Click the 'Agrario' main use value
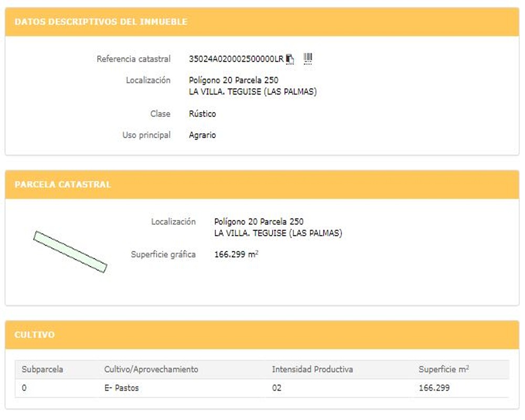Screen dimensions: 525x420 point(202,135)
